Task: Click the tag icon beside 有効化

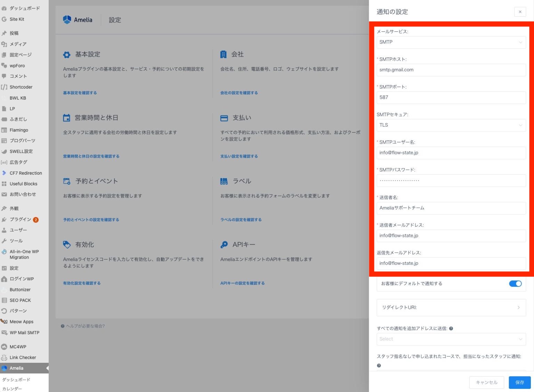Action: (67, 245)
